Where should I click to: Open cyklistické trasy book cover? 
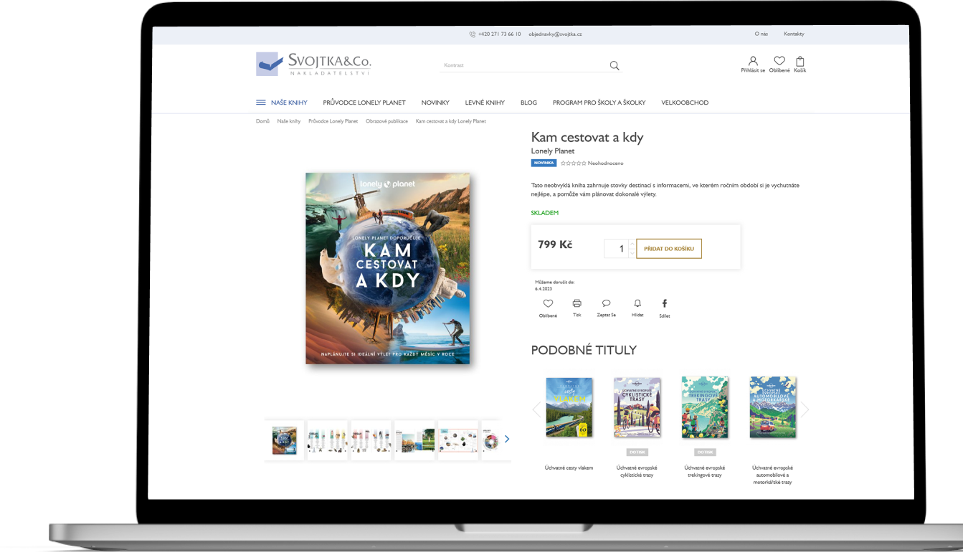click(637, 407)
